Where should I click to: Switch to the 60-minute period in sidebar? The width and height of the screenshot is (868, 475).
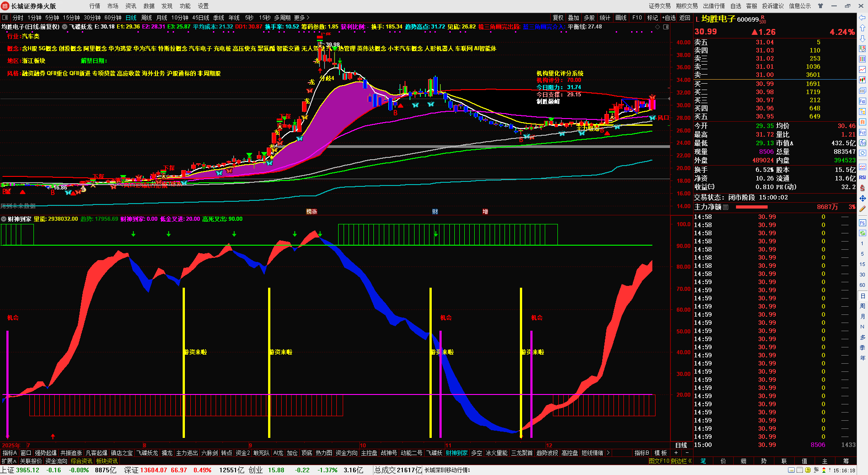pos(862,285)
